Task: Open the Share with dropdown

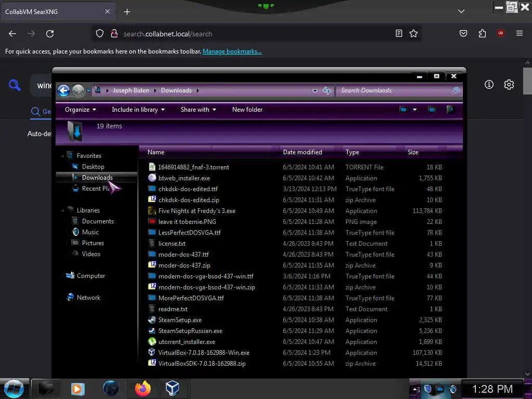Action: [x=198, y=110]
